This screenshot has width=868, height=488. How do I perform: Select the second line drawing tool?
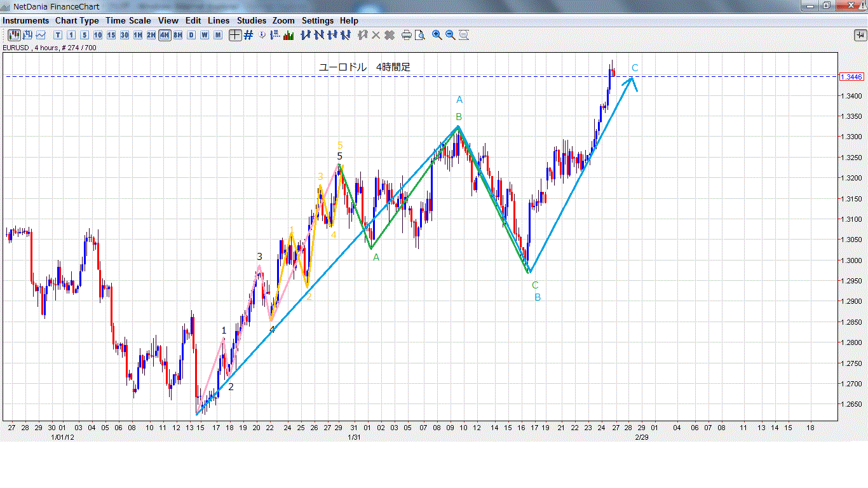click(x=319, y=35)
